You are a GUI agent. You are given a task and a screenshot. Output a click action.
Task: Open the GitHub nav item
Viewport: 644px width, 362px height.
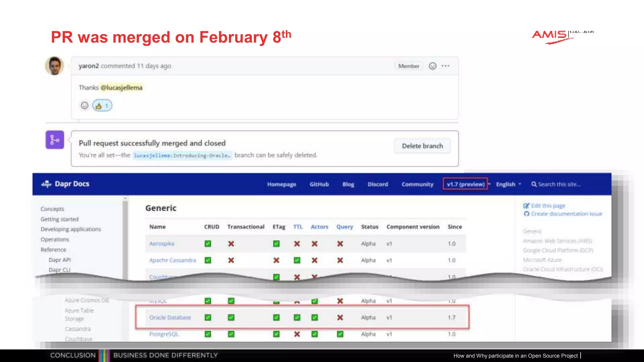(319, 184)
